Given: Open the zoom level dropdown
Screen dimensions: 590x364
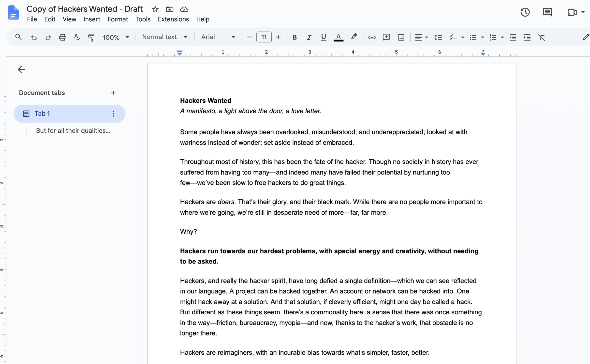Looking at the screenshot, I should [x=116, y=37].
